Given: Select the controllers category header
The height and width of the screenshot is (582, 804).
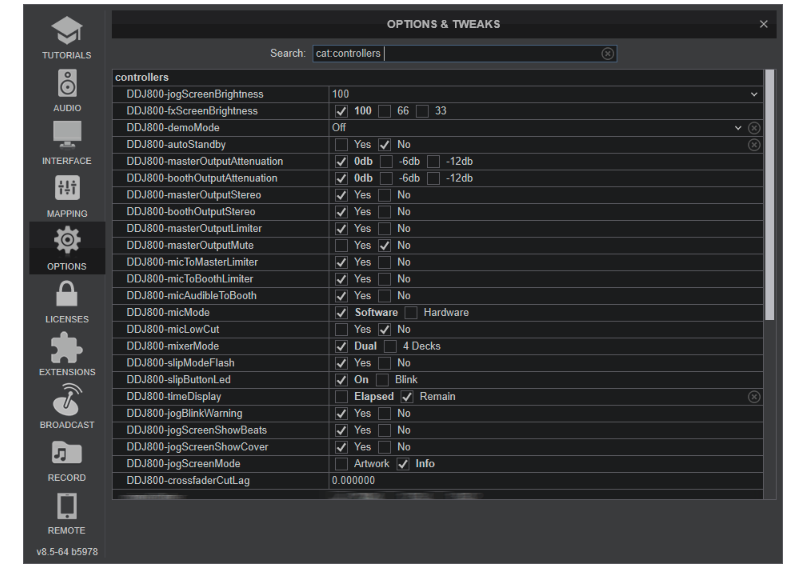Looking at the screenshot, I should click(x=142, y=77).
